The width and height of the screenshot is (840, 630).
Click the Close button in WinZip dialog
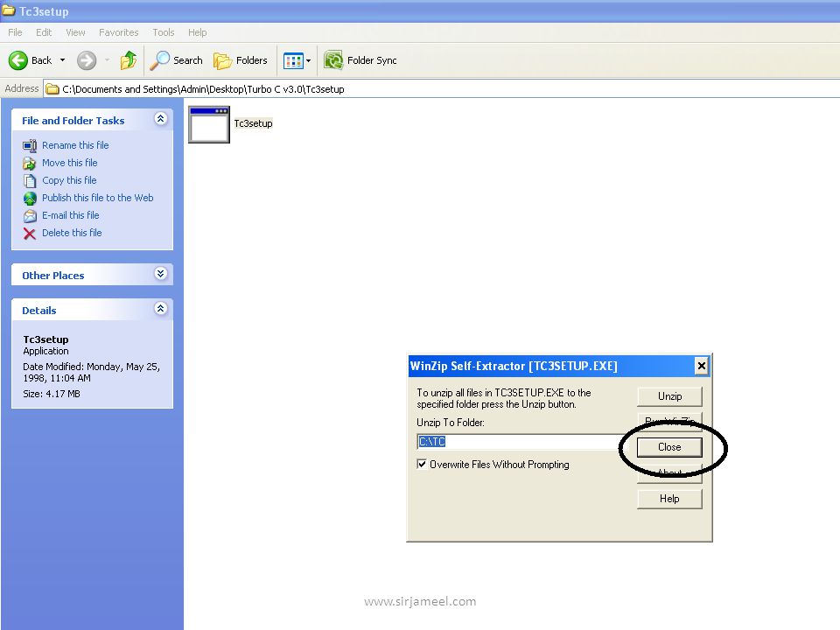(x=669, y=447)
